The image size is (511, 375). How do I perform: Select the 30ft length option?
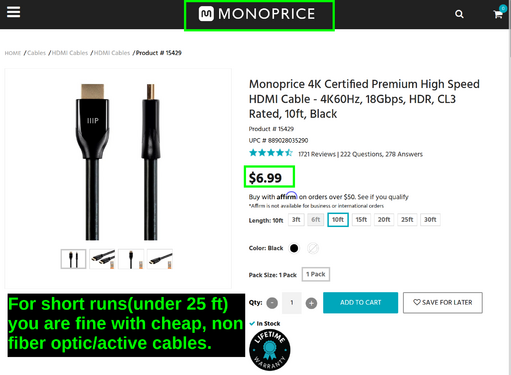coord(430,220)
